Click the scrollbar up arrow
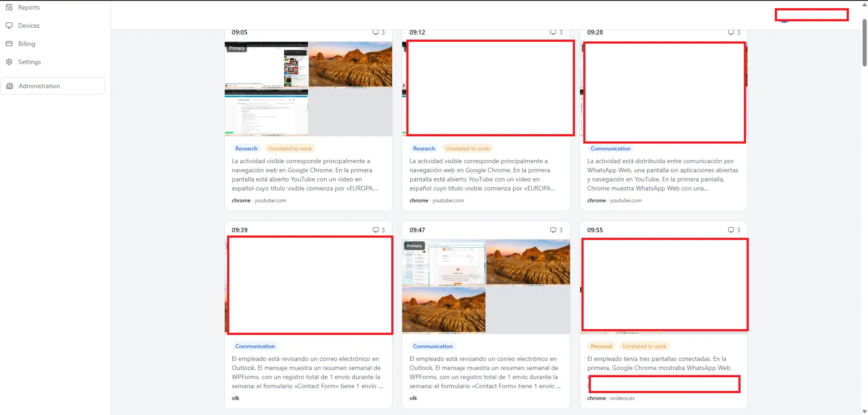This screenshot has width=868, height=415. (x=864, y=5)
